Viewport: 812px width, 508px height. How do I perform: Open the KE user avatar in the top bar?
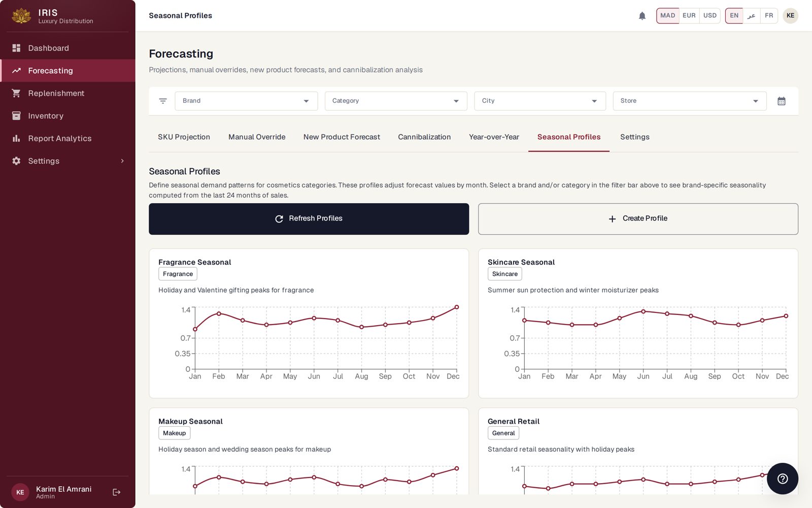pos(790,16)
